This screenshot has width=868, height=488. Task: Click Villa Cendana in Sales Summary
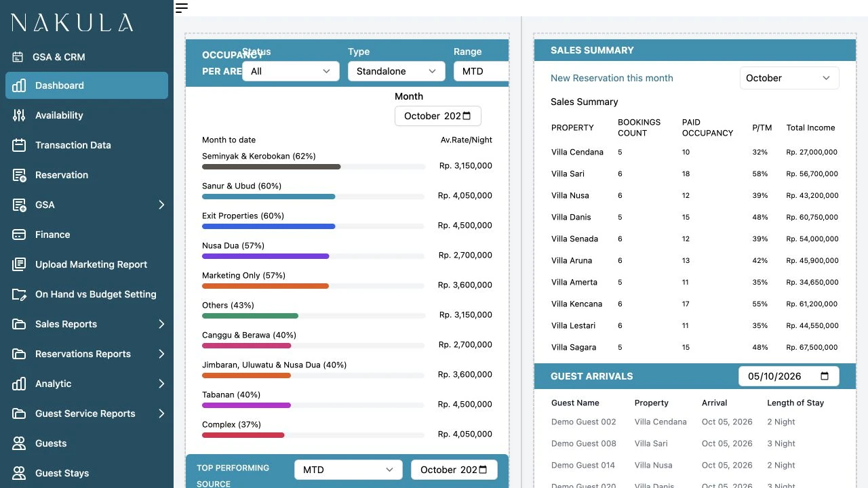pos(577,152)
